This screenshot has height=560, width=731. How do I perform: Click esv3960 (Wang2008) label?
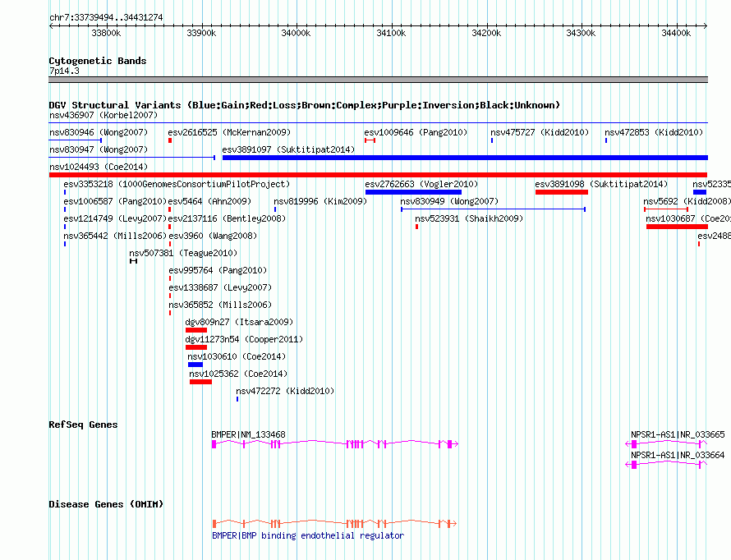click(213, 236)
